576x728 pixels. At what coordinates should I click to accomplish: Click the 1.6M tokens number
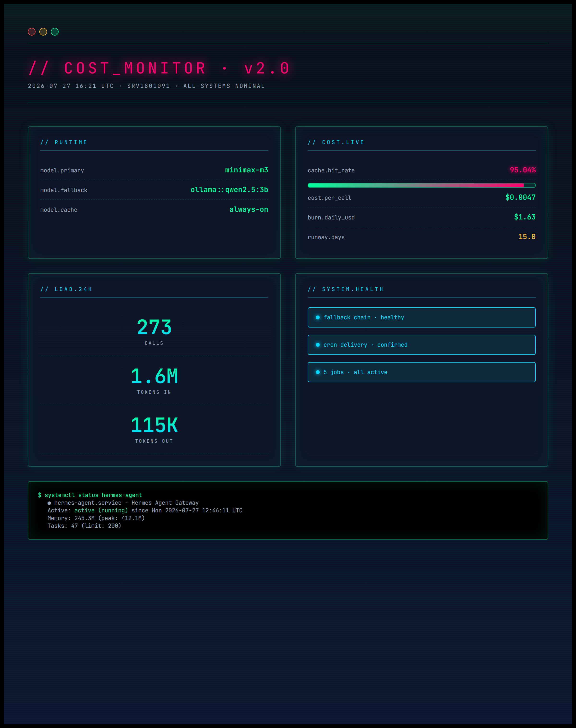(155, 376)
